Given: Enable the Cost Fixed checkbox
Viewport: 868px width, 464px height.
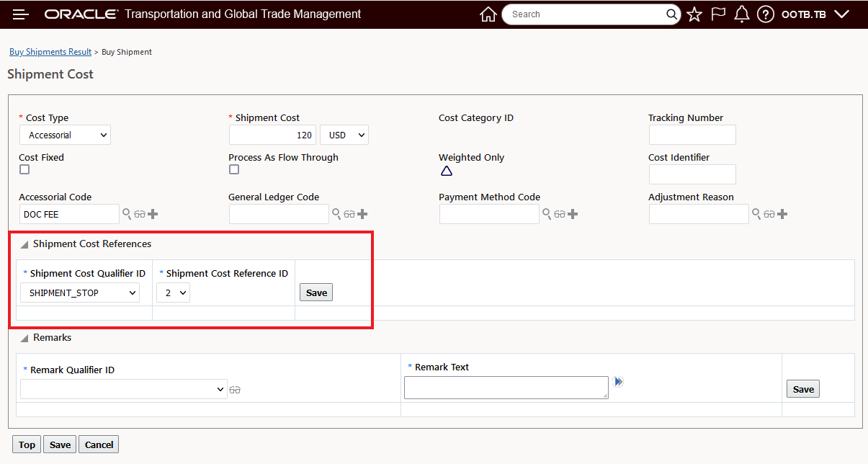Looking at the screenshot, I should tap(24, 169).
